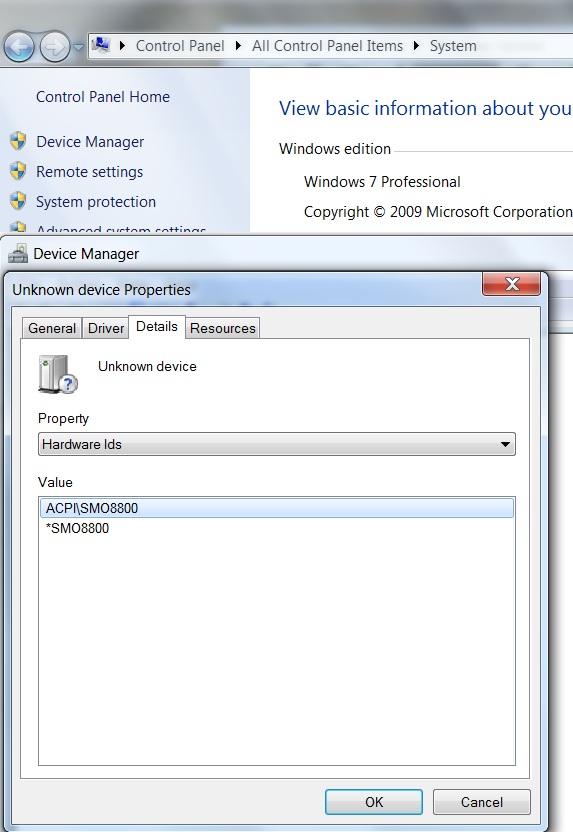Click the System breadcrumb in address bar
The height and width of the screenshot is (832, 573).
453,46
